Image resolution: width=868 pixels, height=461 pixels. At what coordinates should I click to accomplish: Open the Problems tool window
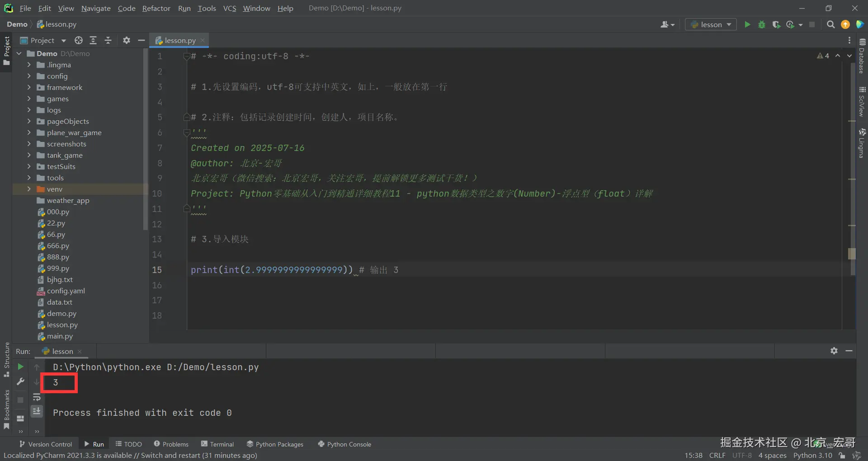171,444
